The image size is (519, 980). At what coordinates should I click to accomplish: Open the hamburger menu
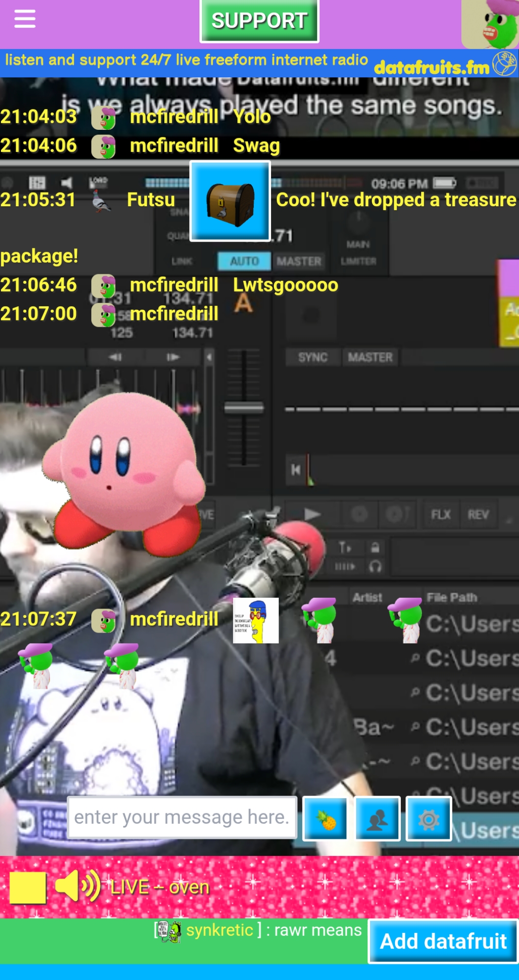[x=25, y=20]
